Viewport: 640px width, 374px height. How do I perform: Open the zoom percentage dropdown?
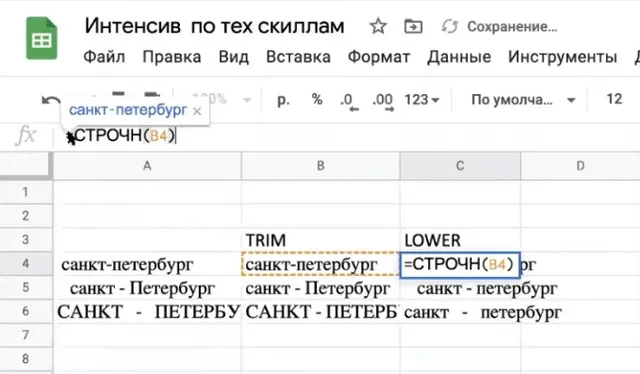point(222,99)
